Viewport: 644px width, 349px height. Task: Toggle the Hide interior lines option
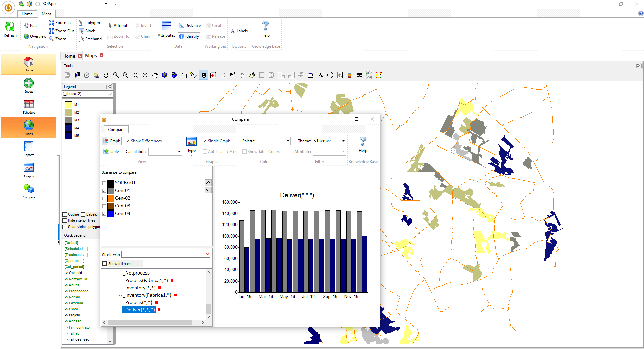(65, 220)
